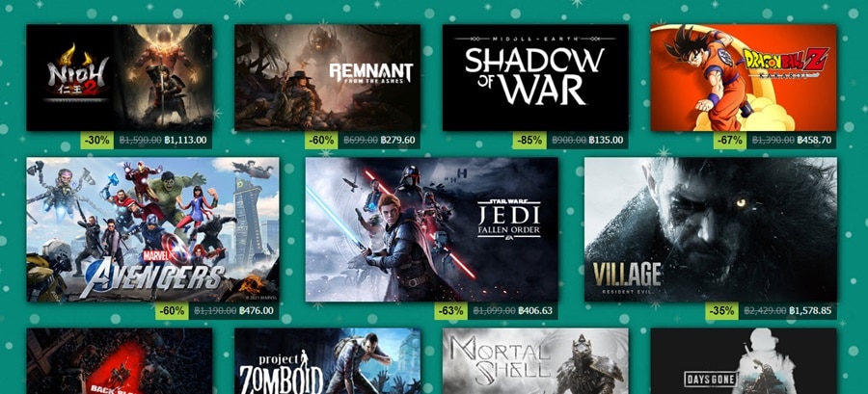
Task: Click ฿476.00 price for Avengers
Action: pos(257,310)
